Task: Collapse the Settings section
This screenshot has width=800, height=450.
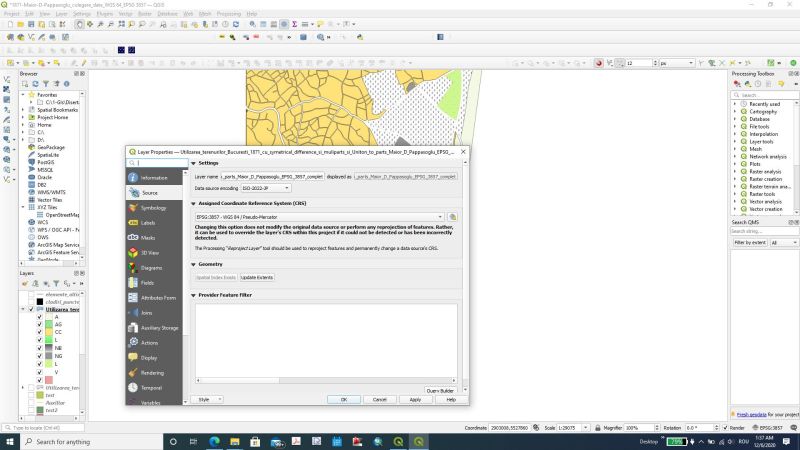Action: point(193,163)
